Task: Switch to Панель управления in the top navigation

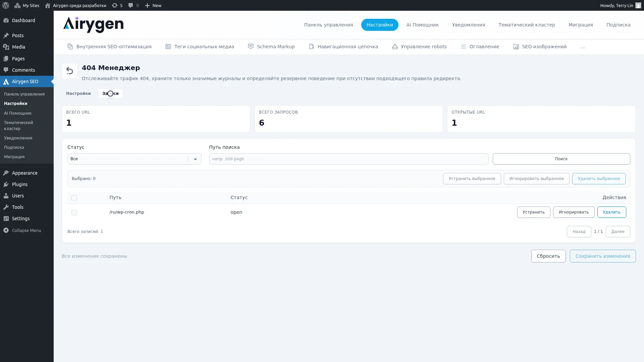Action: click(328, 25)
